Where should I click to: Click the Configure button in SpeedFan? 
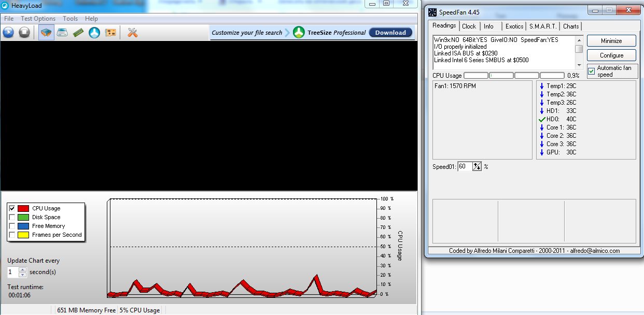coord(611,55)
